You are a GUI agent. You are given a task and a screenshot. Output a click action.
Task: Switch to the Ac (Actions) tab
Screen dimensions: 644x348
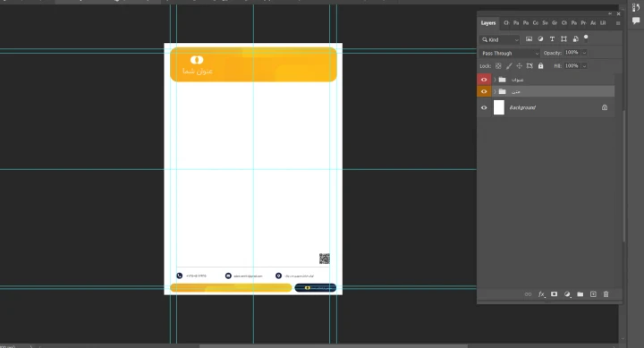593,23
